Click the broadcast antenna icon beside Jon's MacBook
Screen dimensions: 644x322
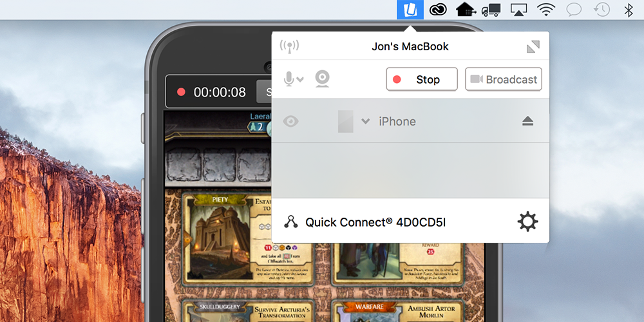(289, 46)
